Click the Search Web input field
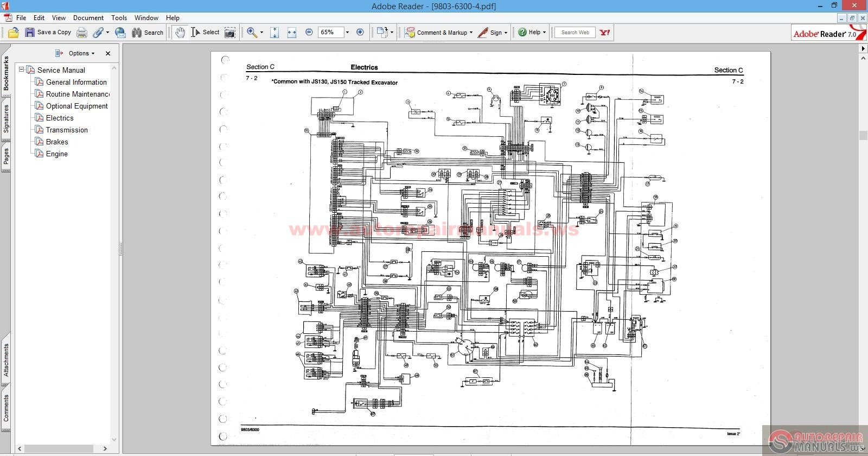 (575, 33)
